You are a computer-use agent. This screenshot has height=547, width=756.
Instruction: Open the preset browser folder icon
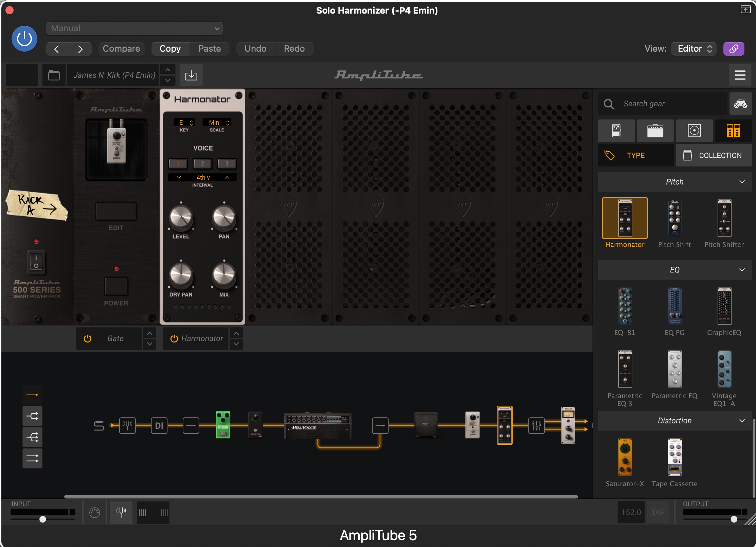54,75
